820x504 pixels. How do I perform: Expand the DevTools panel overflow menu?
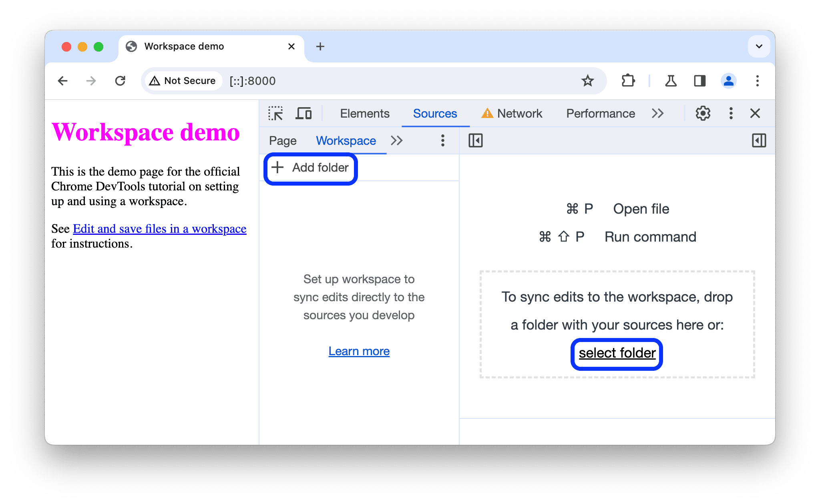[x=657, y=114]
